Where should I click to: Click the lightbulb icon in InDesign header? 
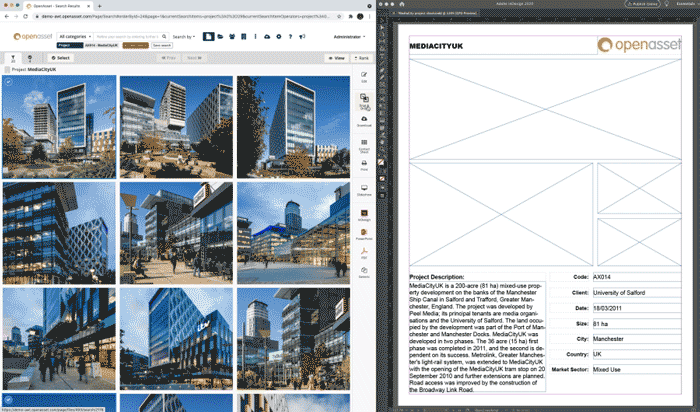(667, 4)
